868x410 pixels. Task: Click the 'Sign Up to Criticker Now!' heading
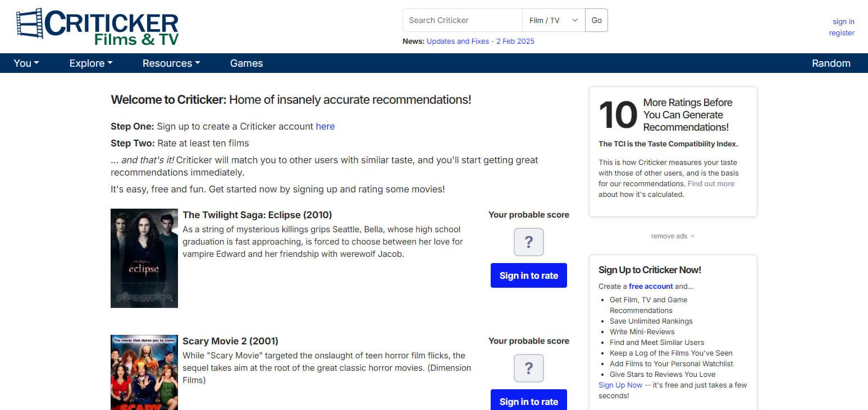(650, 270)
